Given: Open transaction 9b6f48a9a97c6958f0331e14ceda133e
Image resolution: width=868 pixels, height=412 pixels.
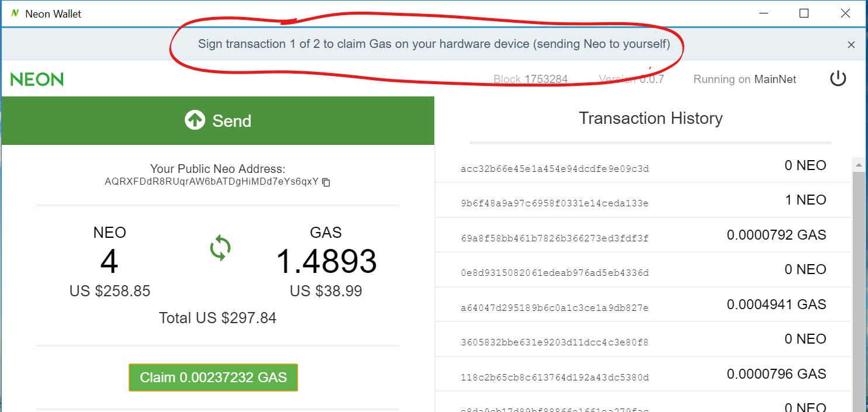Looking at the screenshot, I should [555, 203].
